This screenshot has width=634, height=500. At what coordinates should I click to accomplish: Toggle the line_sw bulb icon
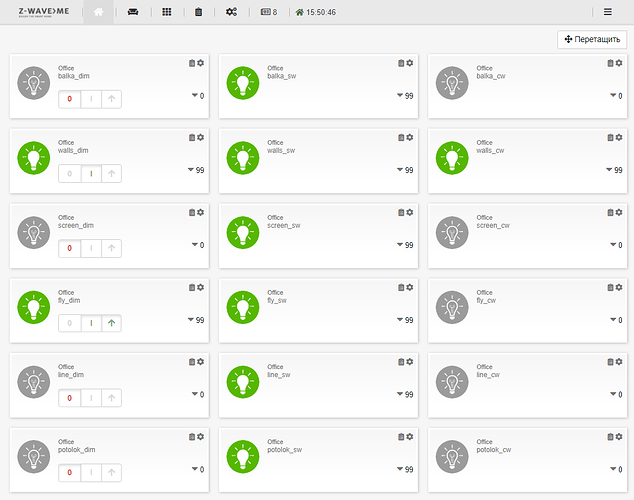(243, 382)
